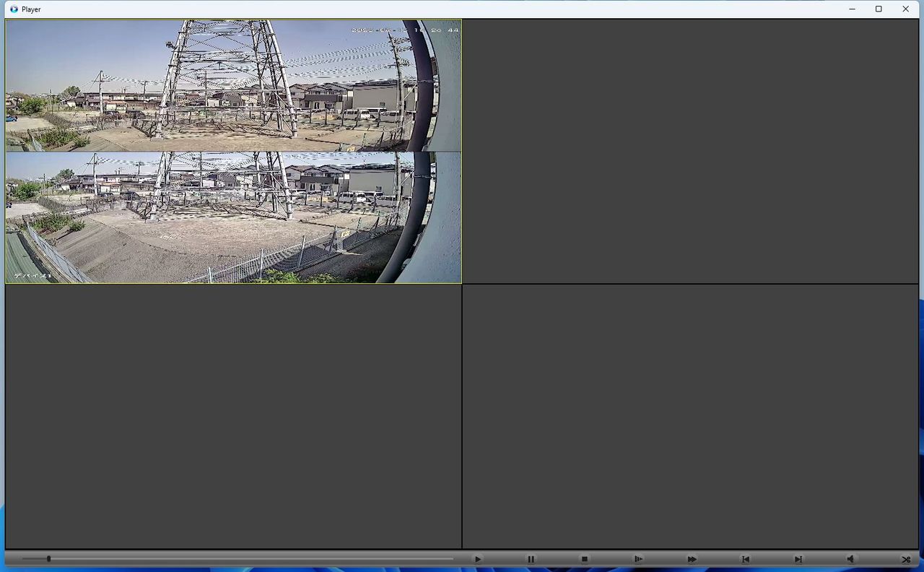Click the seek bar position handle
This screenshot has height=572, width=924.
49,558
